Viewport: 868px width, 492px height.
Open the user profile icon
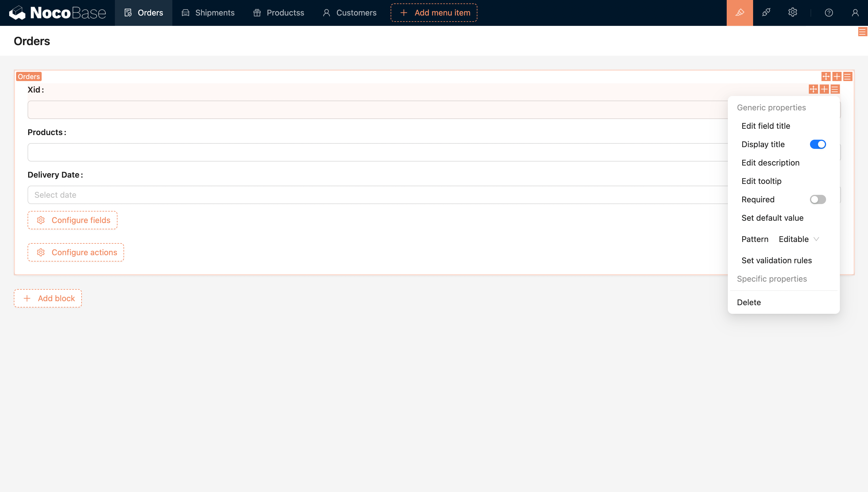(x=855, y=13)
